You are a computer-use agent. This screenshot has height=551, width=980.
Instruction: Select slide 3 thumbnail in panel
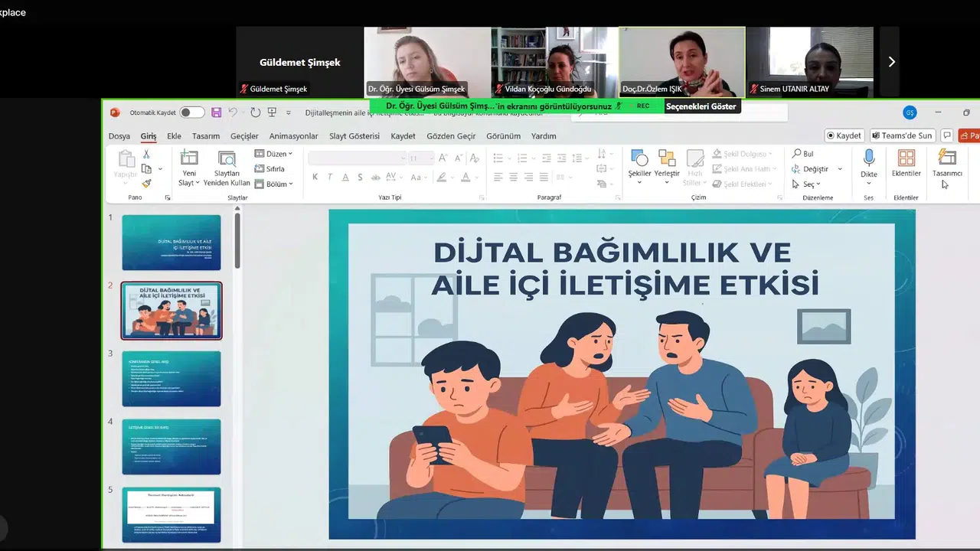(x=171, y=379)
